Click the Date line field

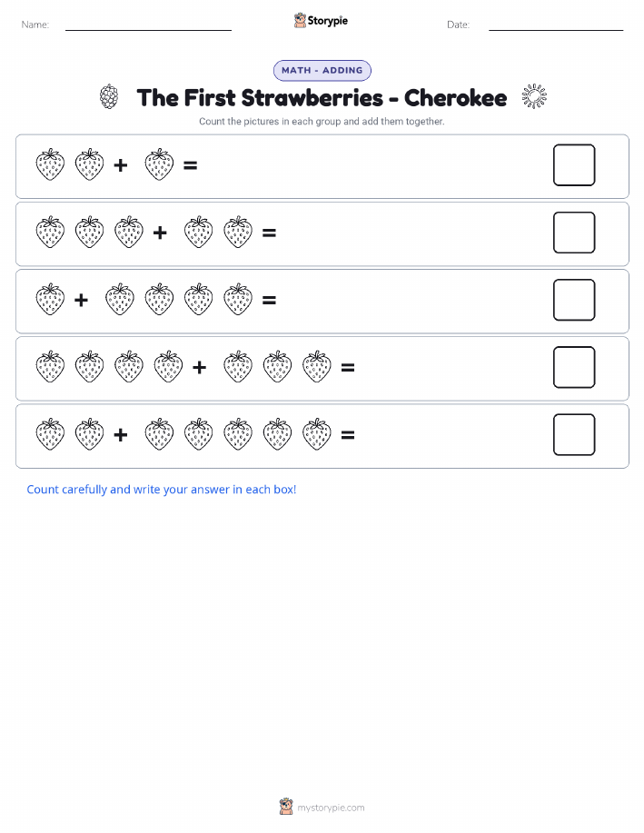(556, 25)
